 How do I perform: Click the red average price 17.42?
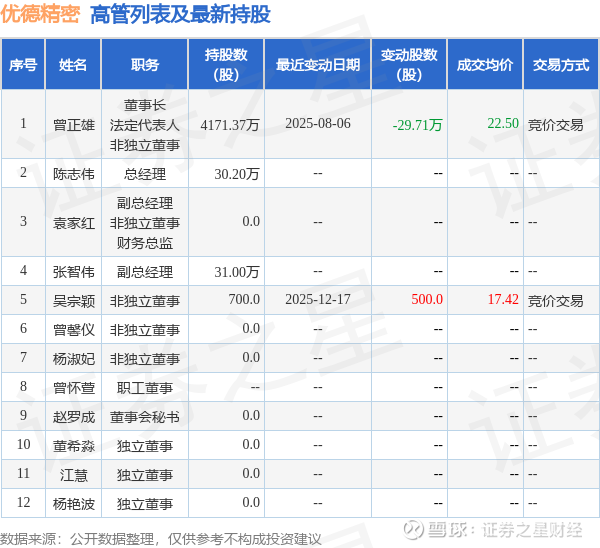pyautogui.click(x=503, y=299)
